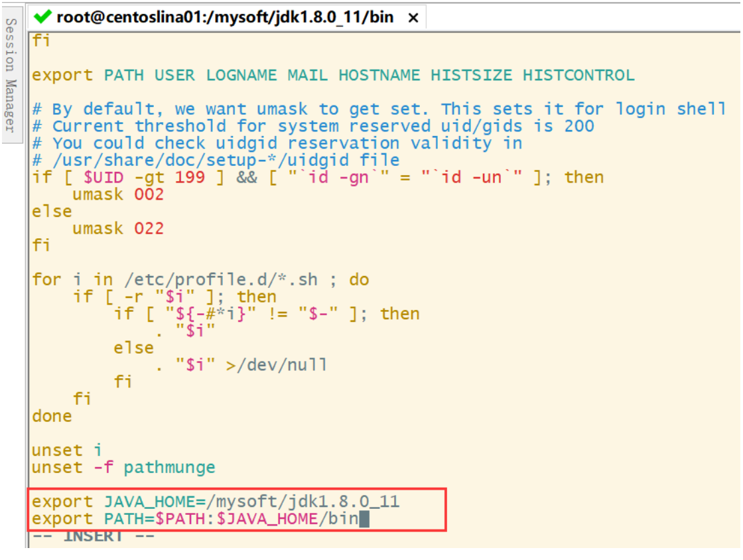Place cursor on the '# By default' comment line
The image size is (743, 560).
379,109
